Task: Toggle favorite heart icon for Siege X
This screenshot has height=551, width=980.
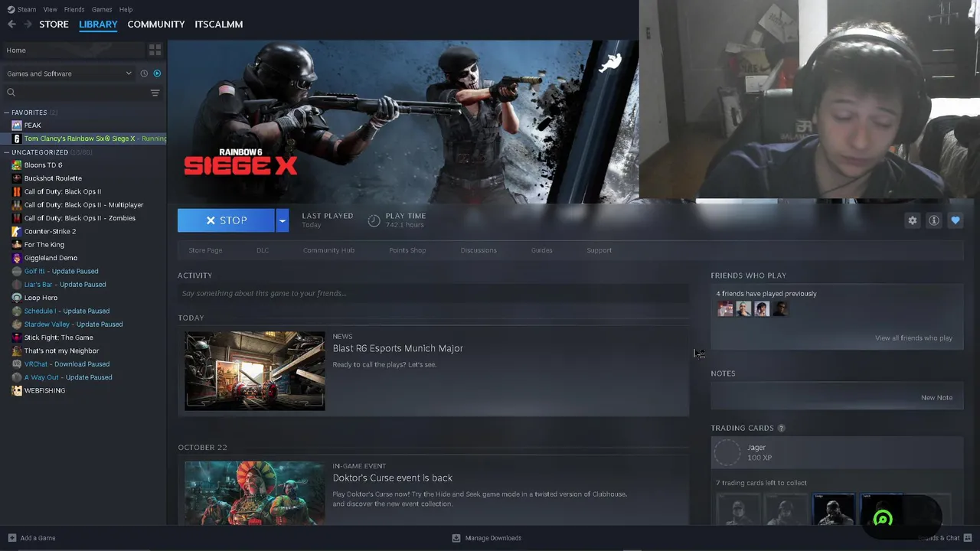Action: pos(955,220)
